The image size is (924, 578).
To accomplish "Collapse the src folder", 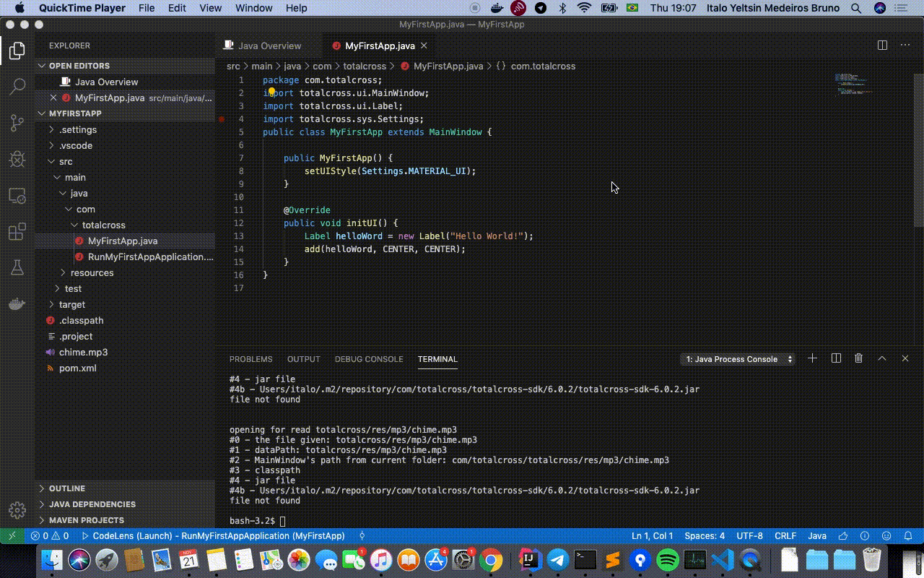I will pyautogui.click(x=126, y=161).
